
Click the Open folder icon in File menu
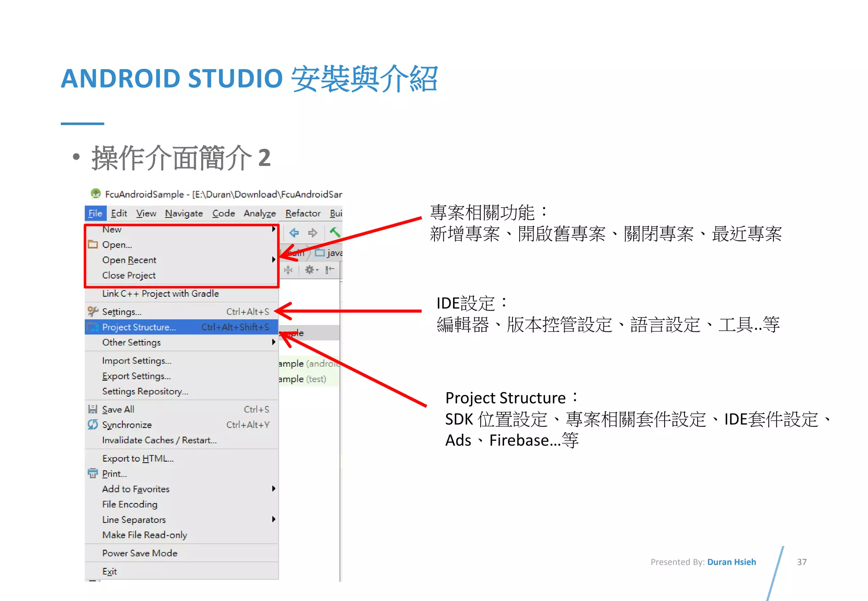[93, 245]
